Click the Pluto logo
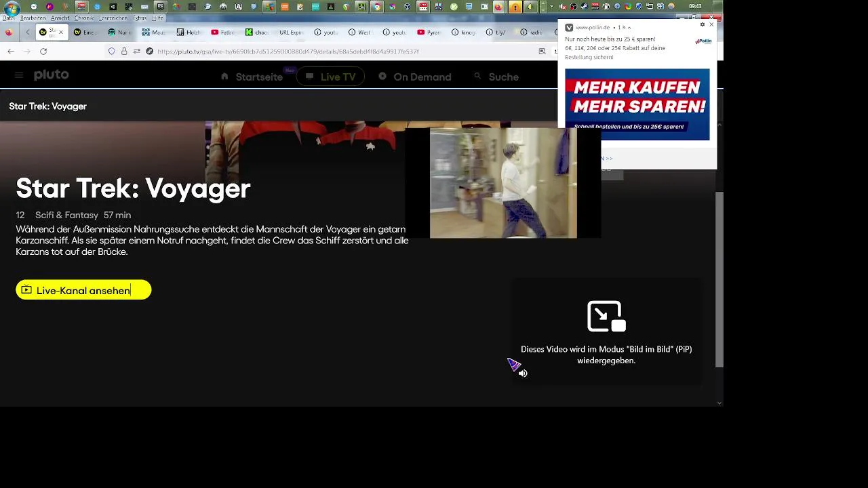This screenshot has height=488, width=868. click(x=52, y=75)
